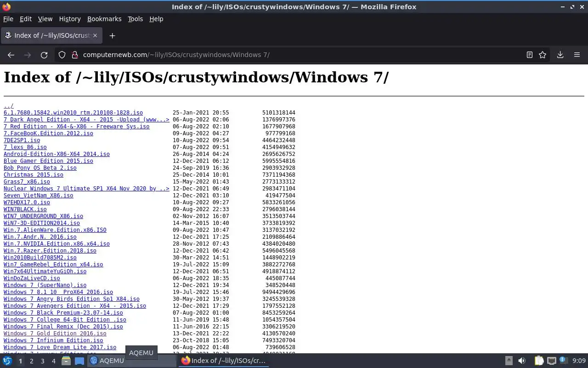
Task: Open the downloads panel
Action: [x=560, y=55]
